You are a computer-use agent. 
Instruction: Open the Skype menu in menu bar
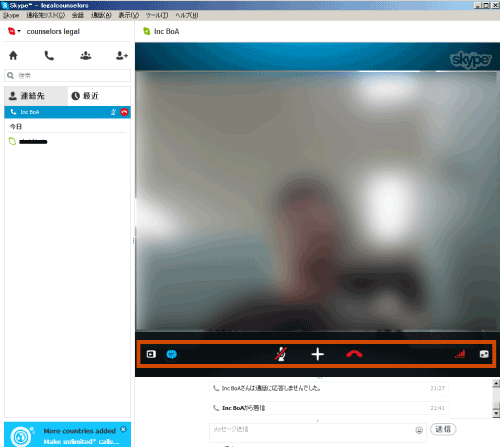pos(11,15)
